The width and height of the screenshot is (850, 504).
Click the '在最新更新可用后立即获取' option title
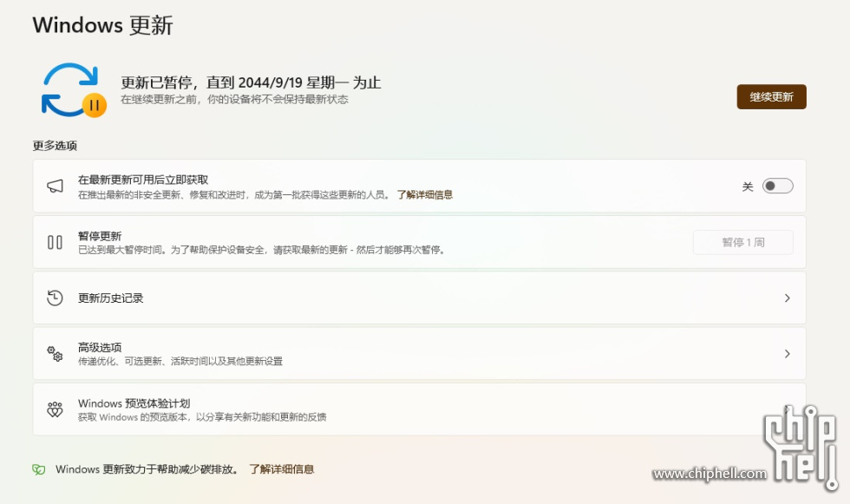143,180
